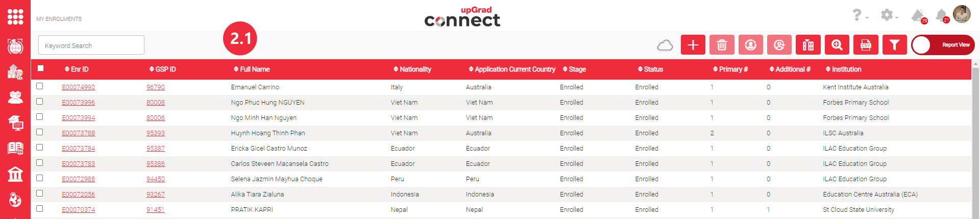980x219 pixels.
Task: Expand the help question mark dropdown
Action: (x=859, y=15)
